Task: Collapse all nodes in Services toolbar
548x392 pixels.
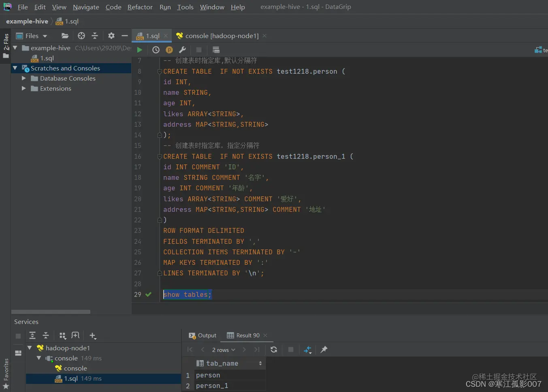Action: 46,335
